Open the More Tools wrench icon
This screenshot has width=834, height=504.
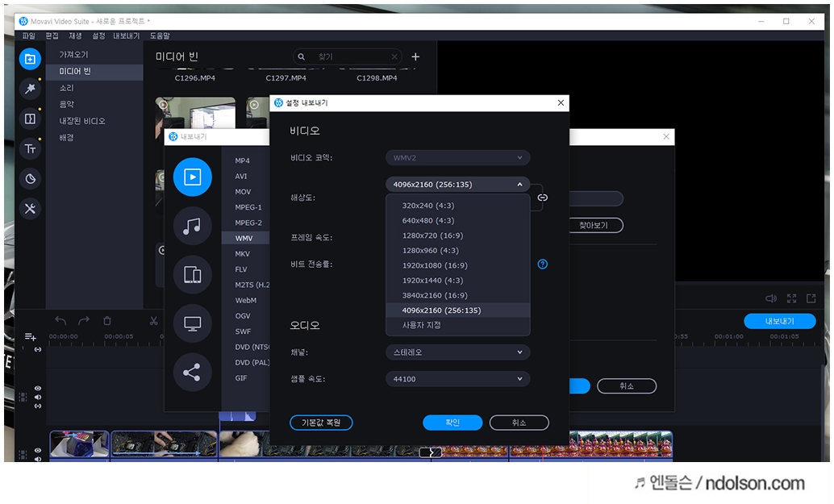click(x=30, y=208)
